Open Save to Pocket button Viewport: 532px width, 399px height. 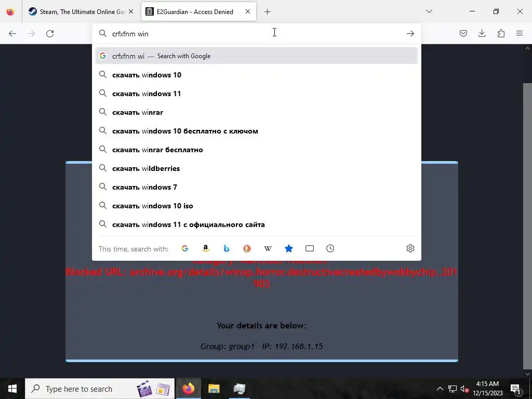tap(463, 33)
